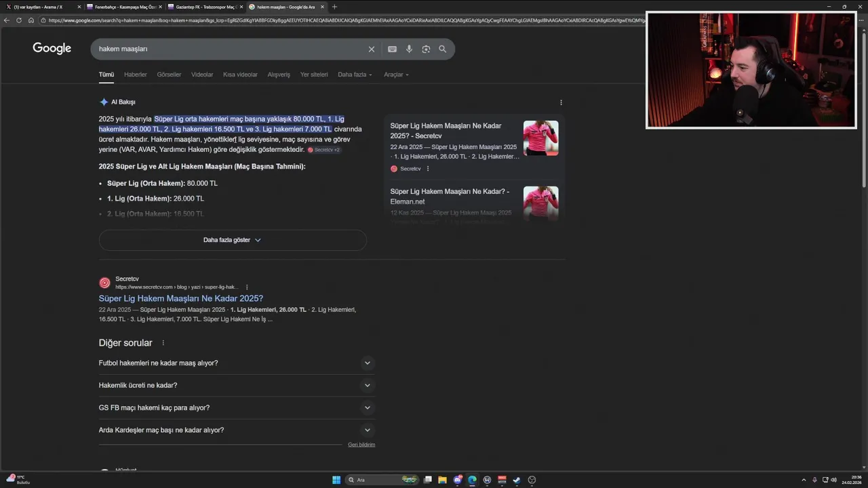The height and width of the screenshot is (488, 868).
Task: Click the Secretcv +2 source chip
Action: point(324,150)
